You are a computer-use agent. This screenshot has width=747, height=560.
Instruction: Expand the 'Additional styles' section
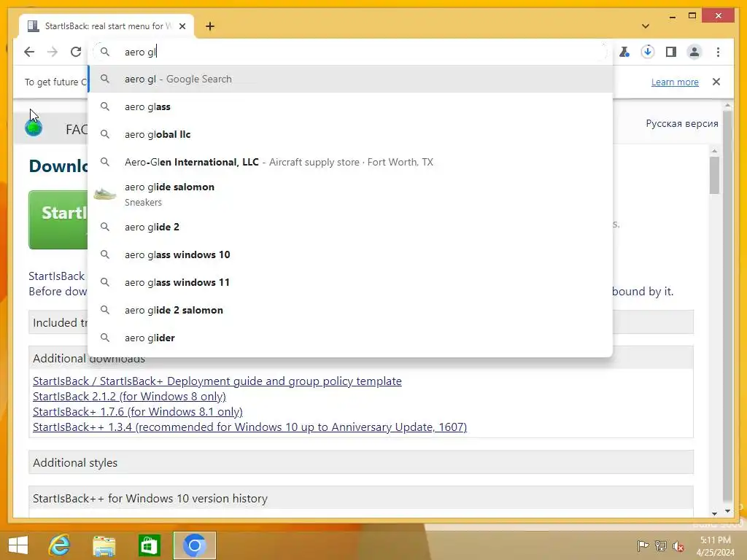point(360,462)
